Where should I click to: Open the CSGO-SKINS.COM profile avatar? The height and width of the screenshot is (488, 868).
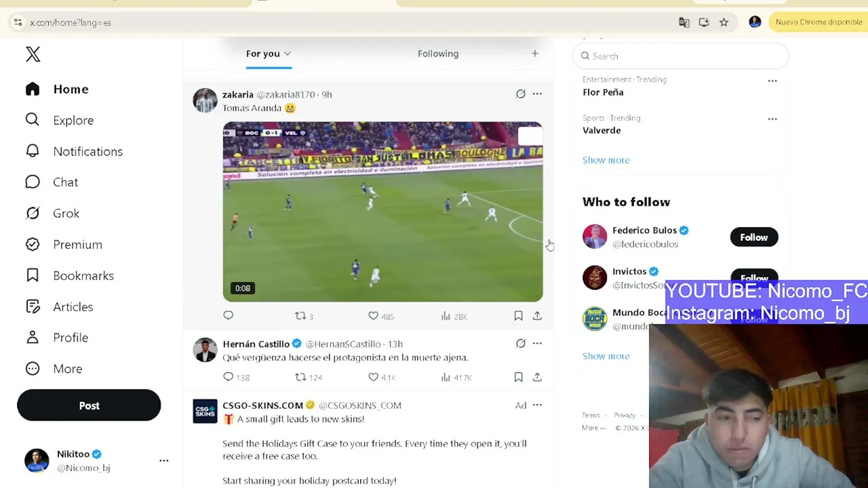click(x=205, y=411)
